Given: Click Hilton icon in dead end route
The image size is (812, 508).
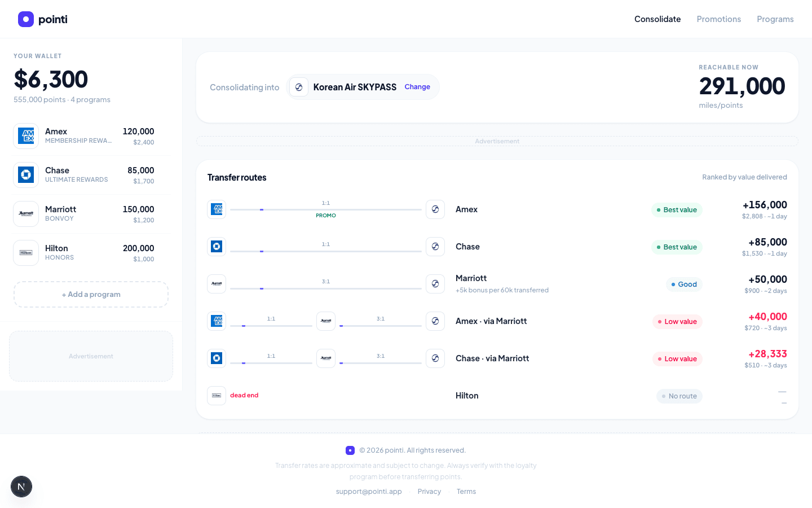Looking at the screenshot, I should [x=217, y=396].
